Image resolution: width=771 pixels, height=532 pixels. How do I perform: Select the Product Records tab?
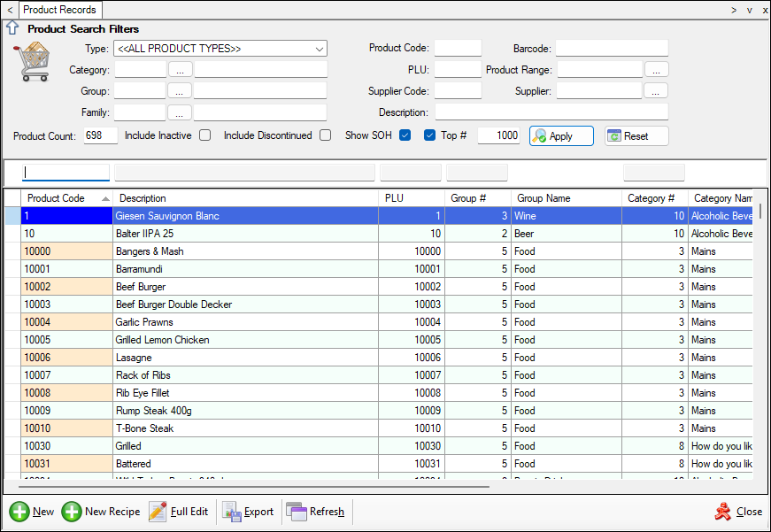point(60,10)
